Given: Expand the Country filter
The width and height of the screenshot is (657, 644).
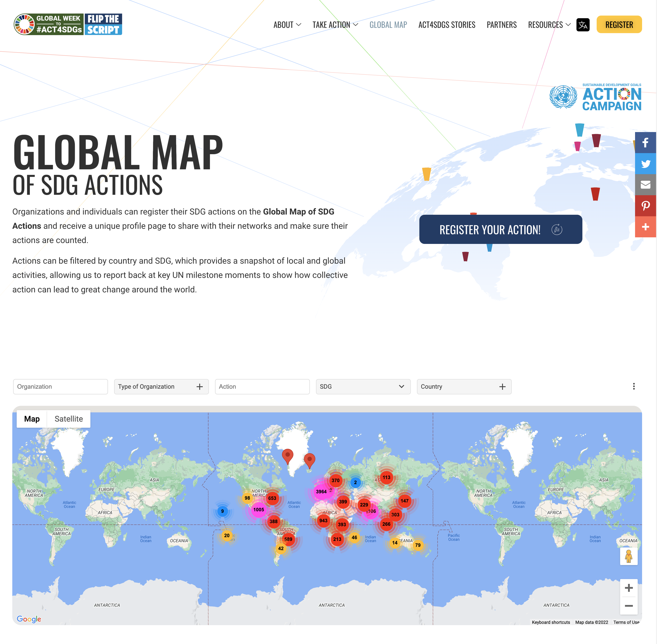Looking at the screenshot, I should click(464, 387).
